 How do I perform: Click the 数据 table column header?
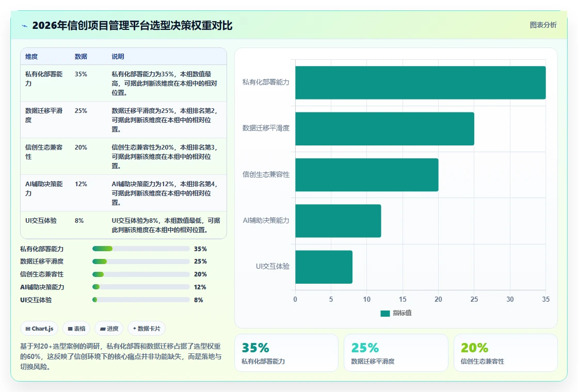click(81, 56)
